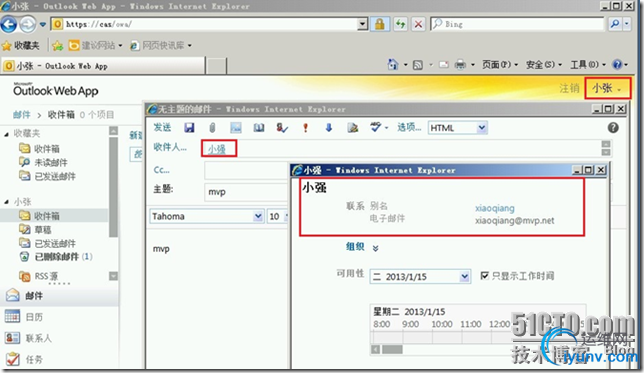Click the RSS feeds icon in command bar

[x=418, y=65]
